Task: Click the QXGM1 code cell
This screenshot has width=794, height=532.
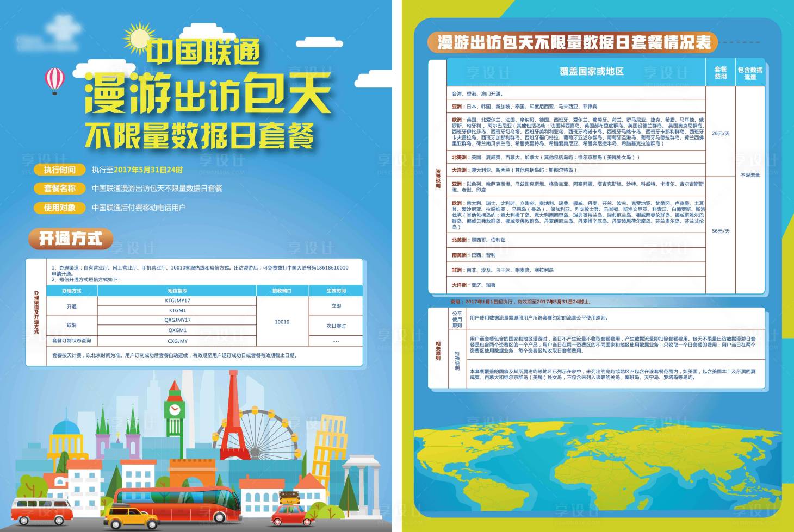Action: click(177, 330)
